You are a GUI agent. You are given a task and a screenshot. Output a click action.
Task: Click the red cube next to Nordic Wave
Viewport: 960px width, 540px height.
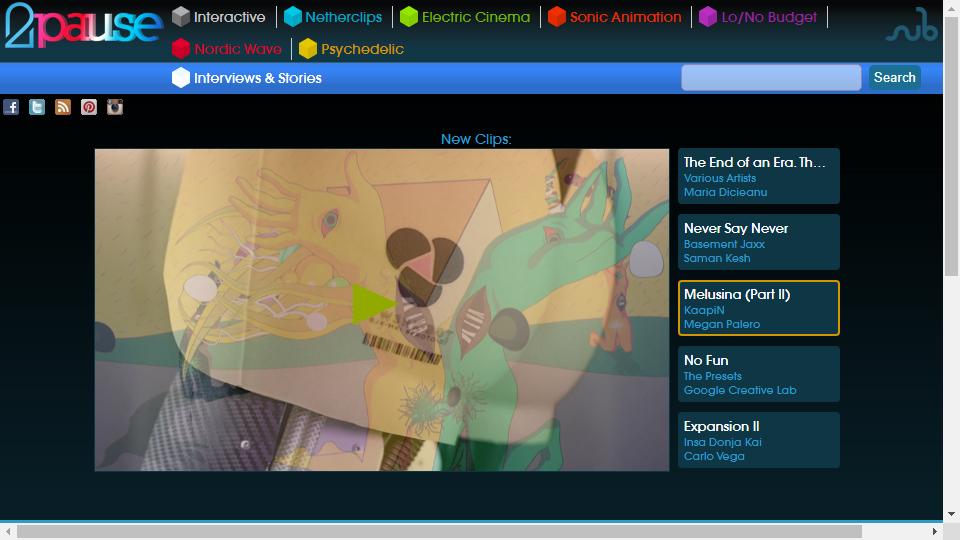click(181, 48)
